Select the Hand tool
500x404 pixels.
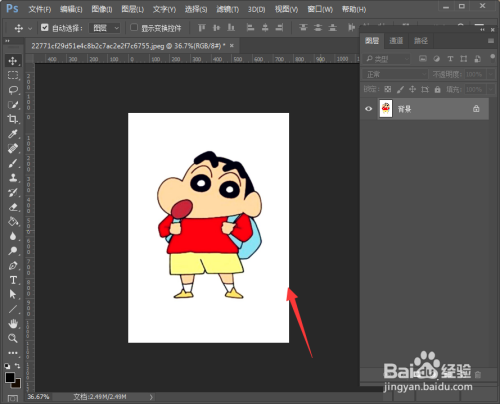[13, 324]
